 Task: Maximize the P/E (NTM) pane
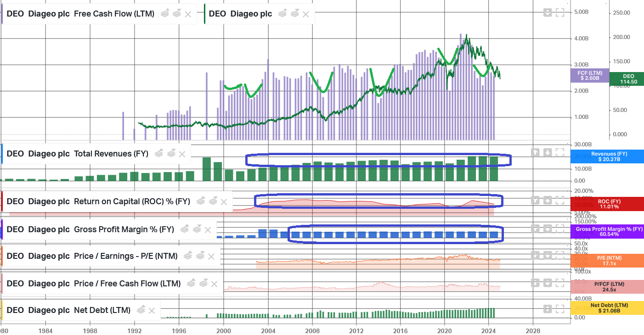pyautogui.click(x=560, y=255)
